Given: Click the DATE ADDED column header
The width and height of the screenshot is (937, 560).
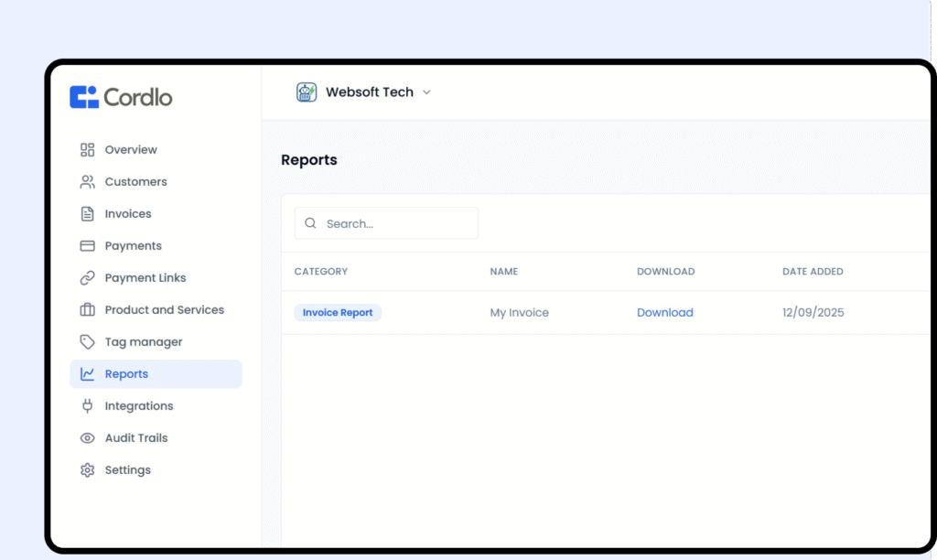Looking at the screenshot, I should [813, 272].
